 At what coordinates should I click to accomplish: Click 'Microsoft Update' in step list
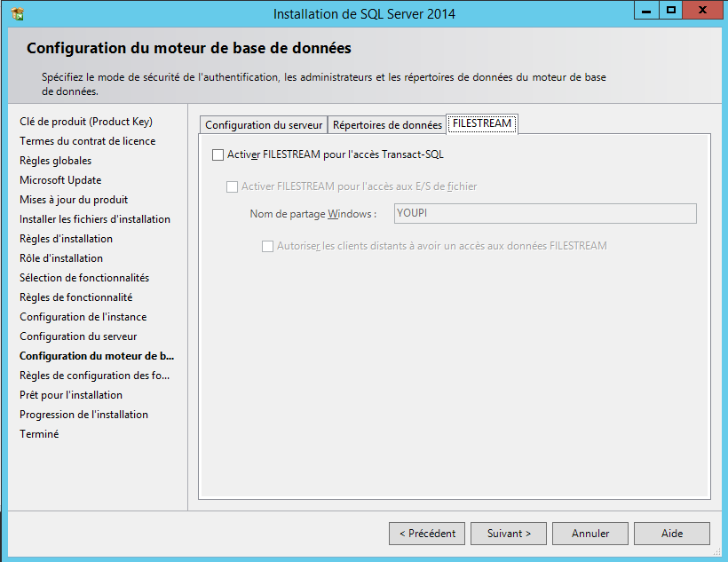60,180
